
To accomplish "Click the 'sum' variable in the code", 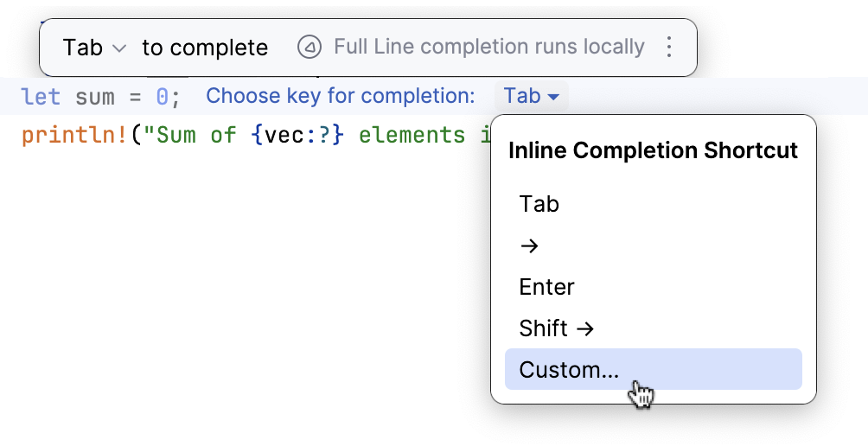I will 94,97.
